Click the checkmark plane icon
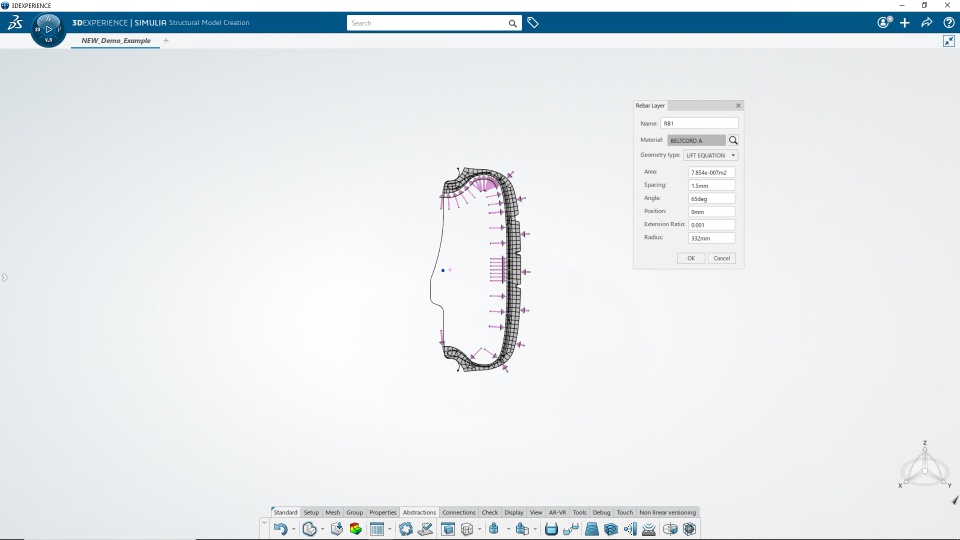Image resolution: width=960 pixels, height=540 pixels. click(425, 529)
